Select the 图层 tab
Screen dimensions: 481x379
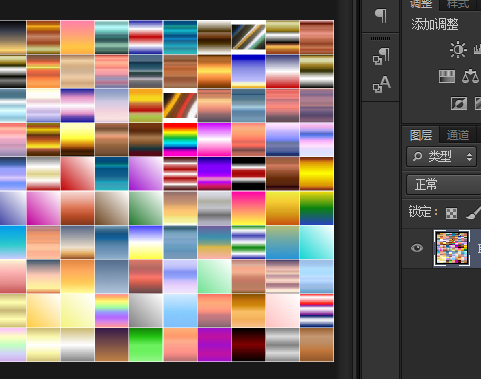pos(421,135)
